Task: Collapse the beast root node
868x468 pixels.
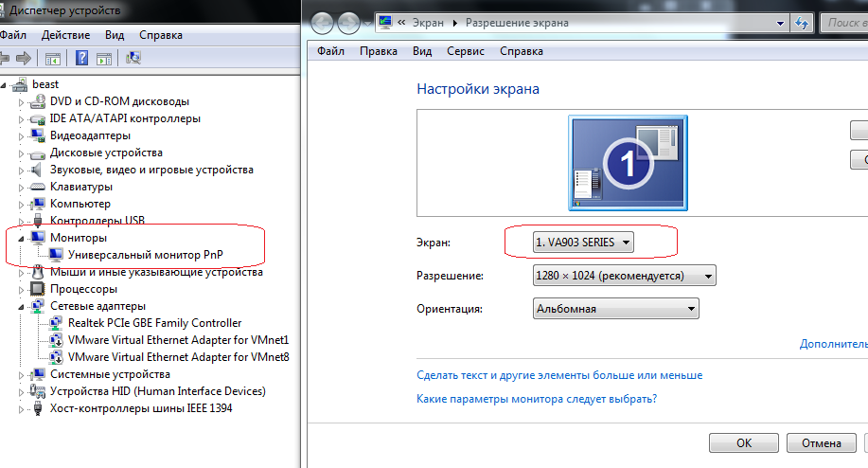Action: coord(4,85)
